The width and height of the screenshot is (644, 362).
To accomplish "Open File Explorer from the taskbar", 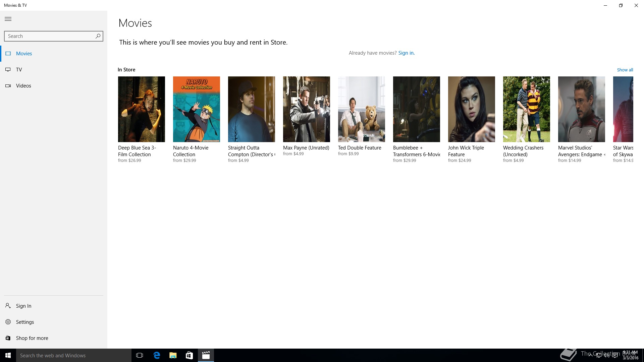I will coord(173,355).
